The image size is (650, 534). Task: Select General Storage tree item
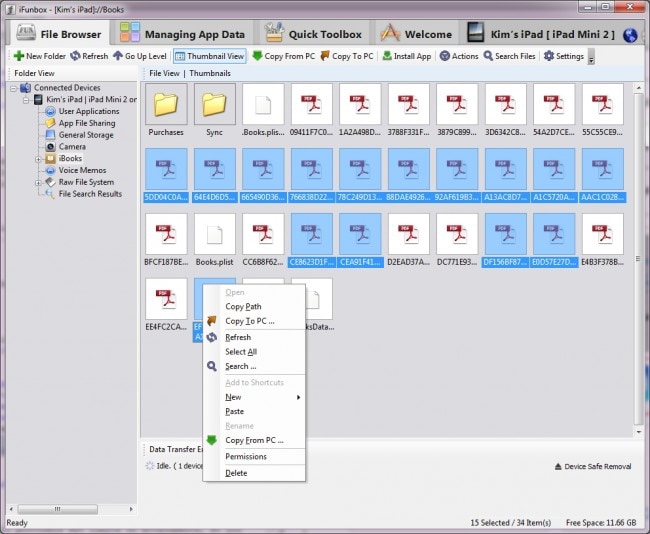[86, 135]
